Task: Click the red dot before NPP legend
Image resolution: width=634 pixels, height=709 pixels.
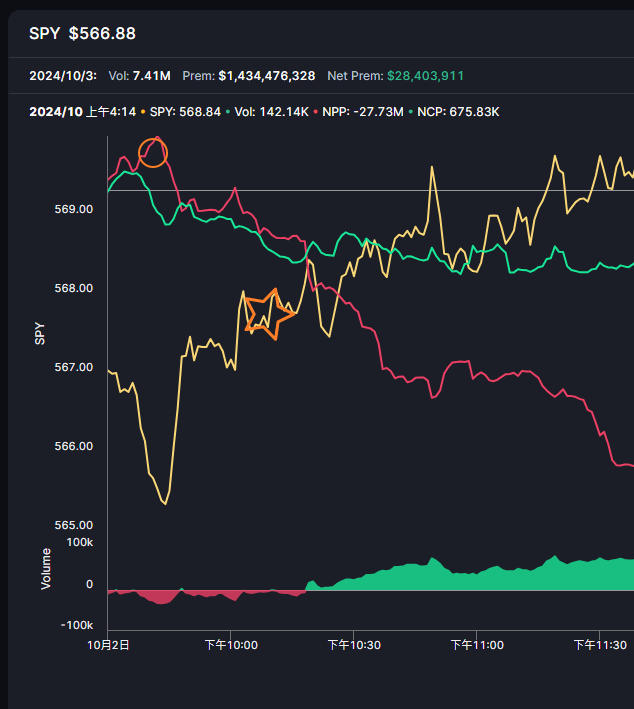Action: (318, 111)
